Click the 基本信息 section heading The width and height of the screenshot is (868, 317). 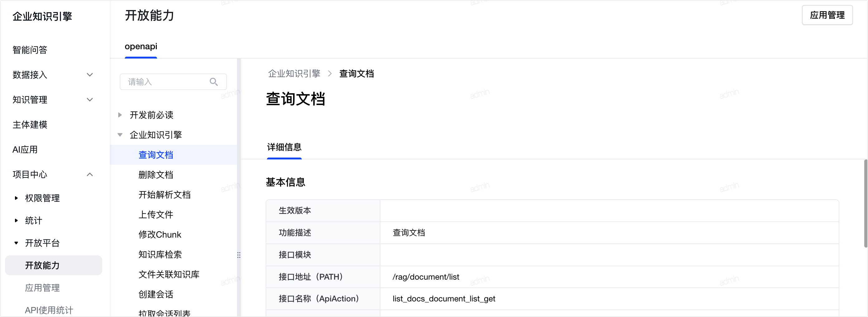click(285, 182)
